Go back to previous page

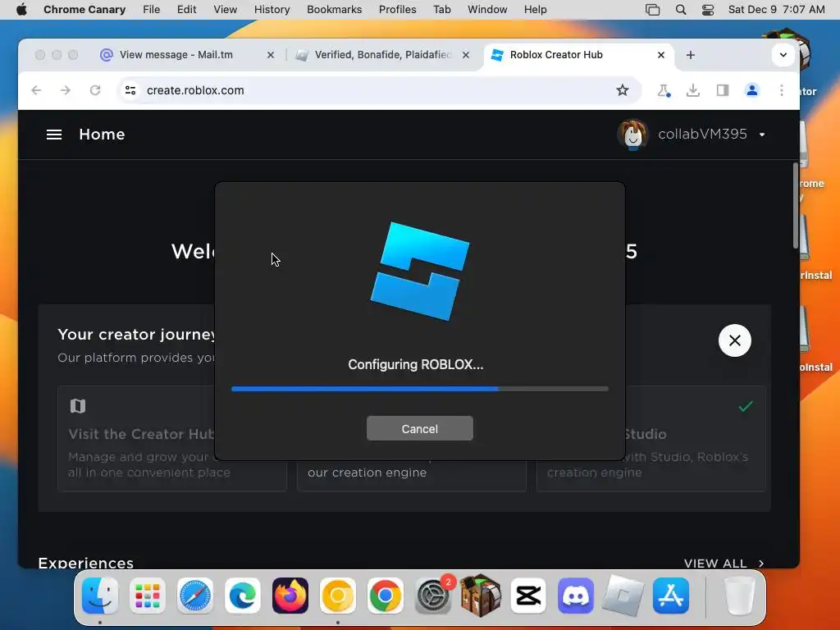(x=36, y=90)
